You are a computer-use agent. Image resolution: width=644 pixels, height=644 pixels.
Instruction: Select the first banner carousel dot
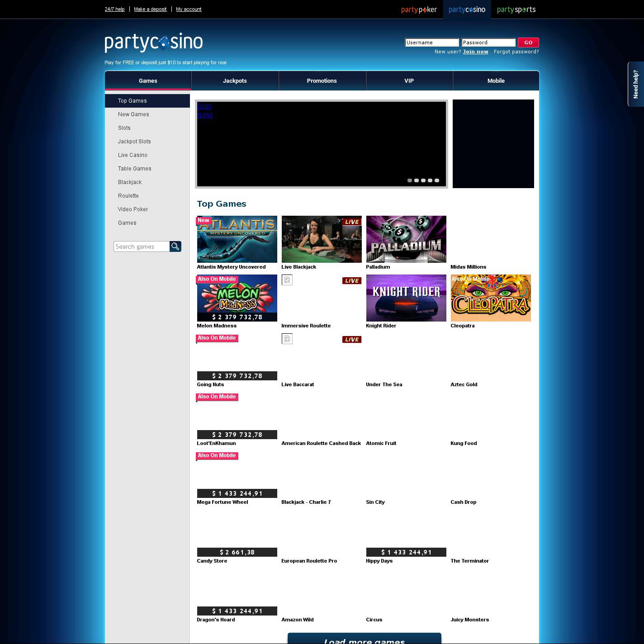(x=410, y=180)
